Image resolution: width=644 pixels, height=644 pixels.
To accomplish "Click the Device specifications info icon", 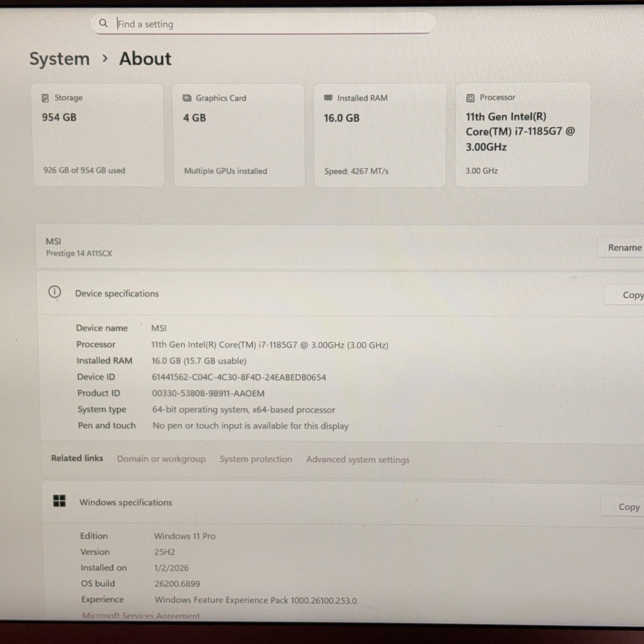I will click(55, 292).
